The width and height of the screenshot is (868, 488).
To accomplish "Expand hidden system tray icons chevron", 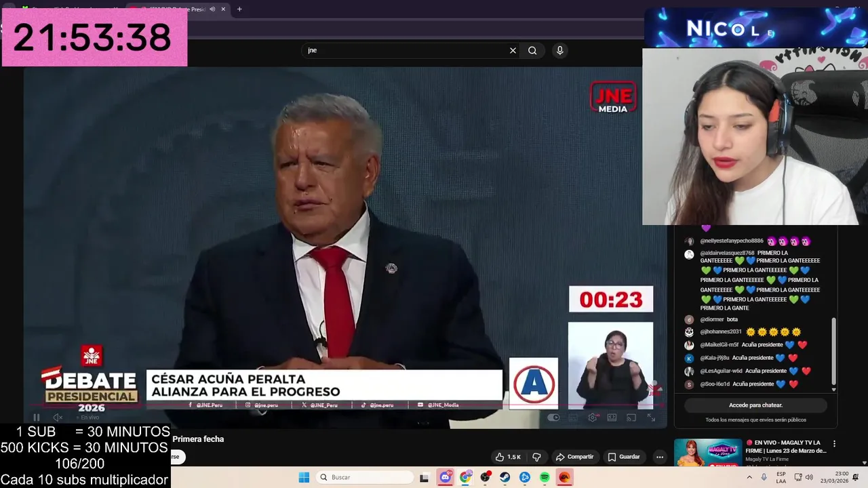I will click(749, 477).
